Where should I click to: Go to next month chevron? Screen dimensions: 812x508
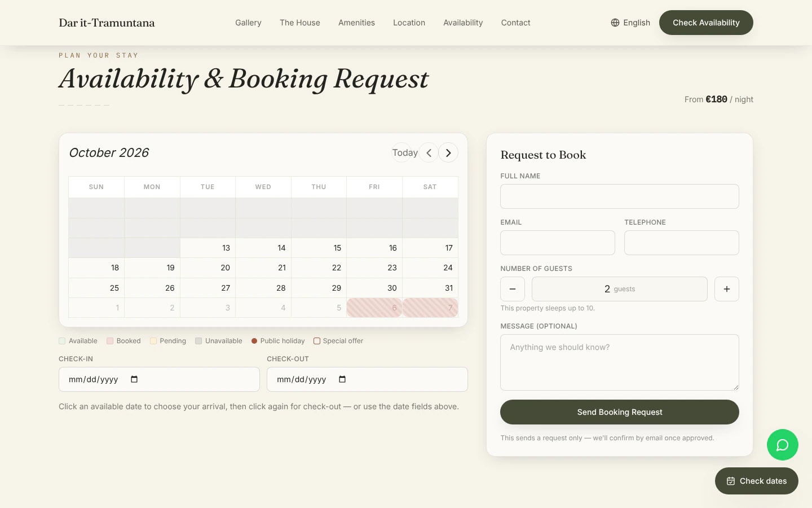(x=448, y=153)
